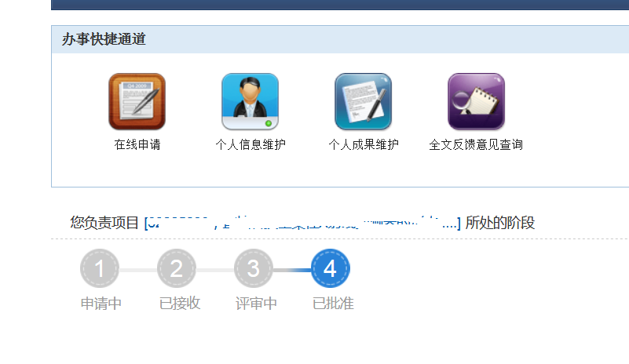Click the 个人信息维护 label
Screen dimensions: 629x364
pos(251,144)
